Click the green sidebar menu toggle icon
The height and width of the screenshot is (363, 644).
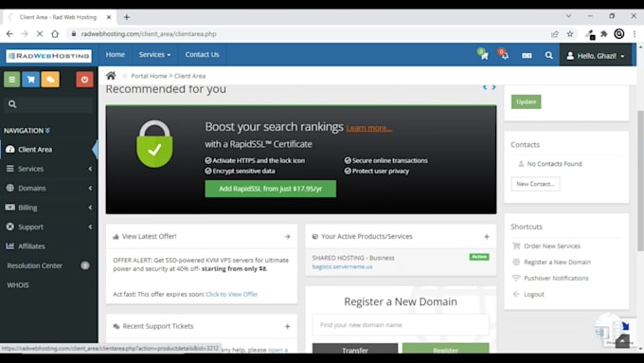(12, 80)
